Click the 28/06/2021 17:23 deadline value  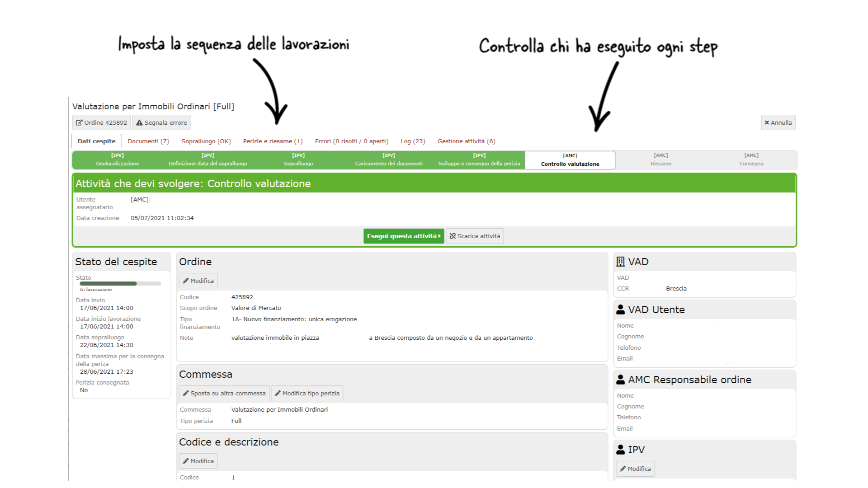point(107,371)
